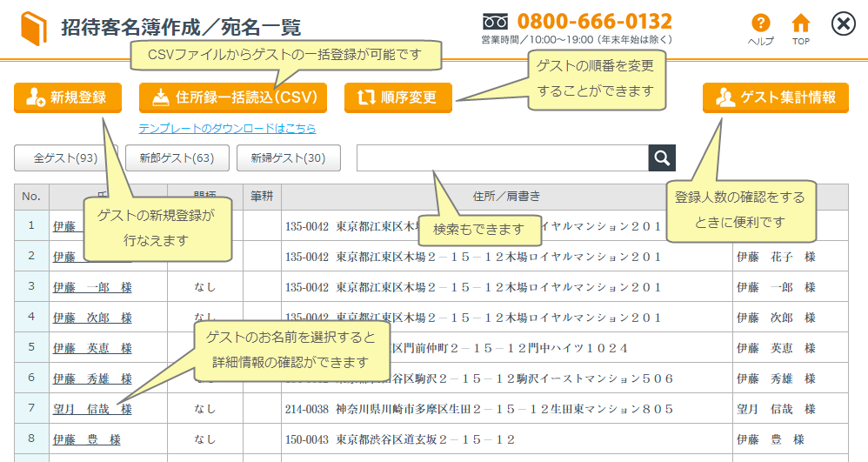Screen dimensions: 868x462
Task: Click the guest search input field
Action: [502, 157]
